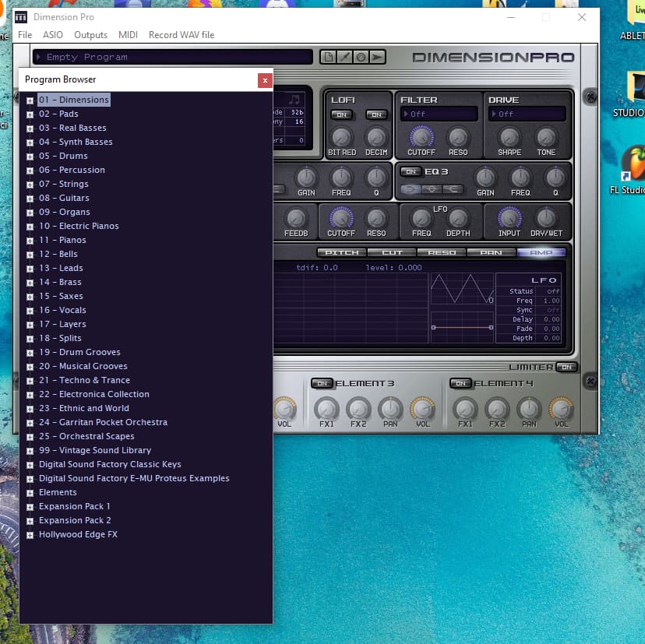645x644 pixels.
Task: Toggle Element 3 ON button
Action: tap(322, 383)
